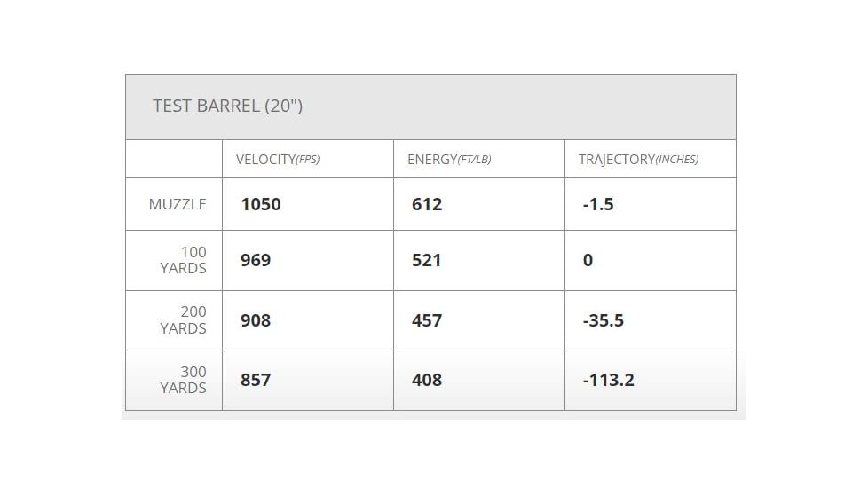This screenshot has height=488, width=868.
Task: Click the 200 YARDS row label
Action: coord(183,319)
